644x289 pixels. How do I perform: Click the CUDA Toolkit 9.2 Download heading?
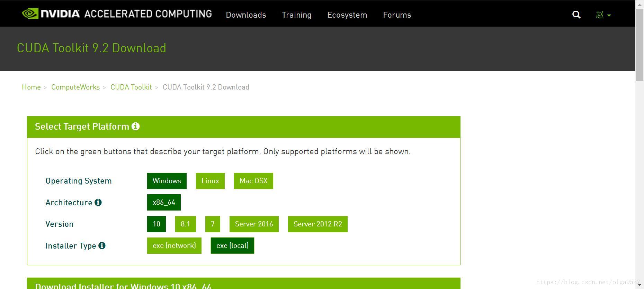pyautogui.click(x=91, y=48)
